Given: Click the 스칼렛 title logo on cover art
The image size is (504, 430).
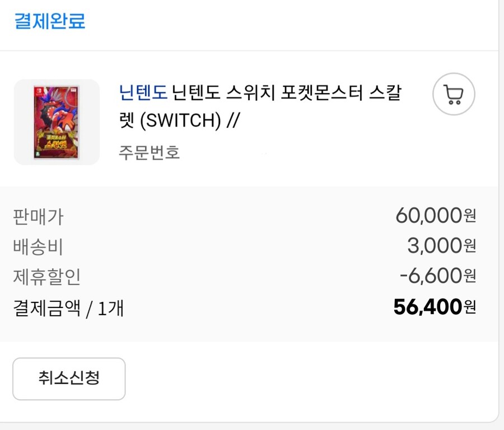Looking at the screenshot, I should [x=56, y=148].
